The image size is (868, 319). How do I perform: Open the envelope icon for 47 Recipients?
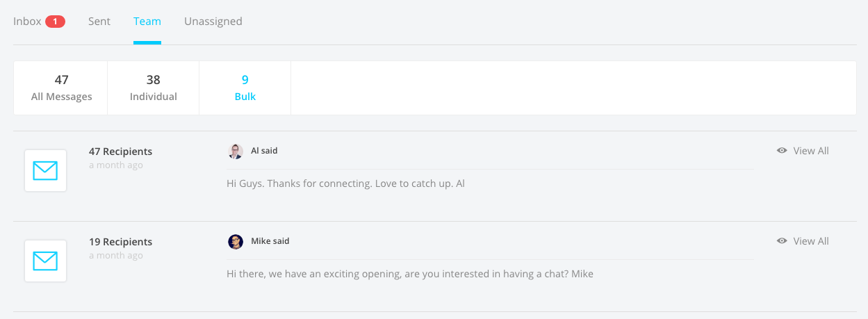coord(45,170)
